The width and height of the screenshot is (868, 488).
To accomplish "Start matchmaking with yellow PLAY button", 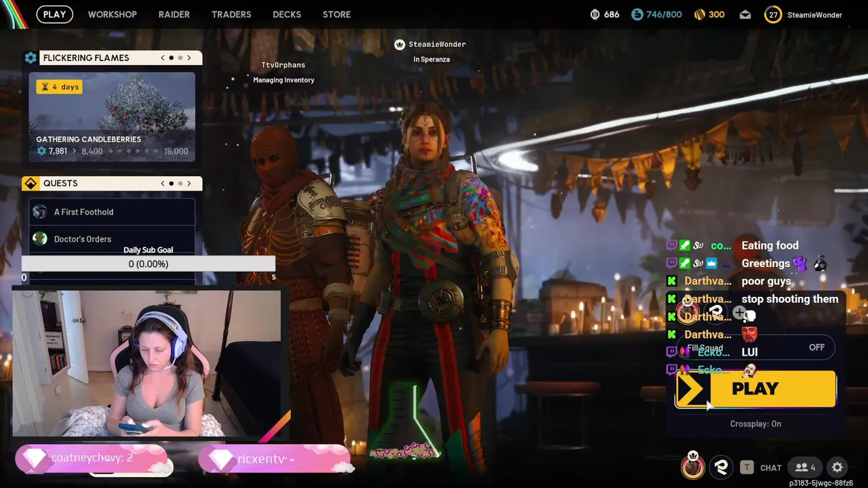I will click(x=755, y=389).
